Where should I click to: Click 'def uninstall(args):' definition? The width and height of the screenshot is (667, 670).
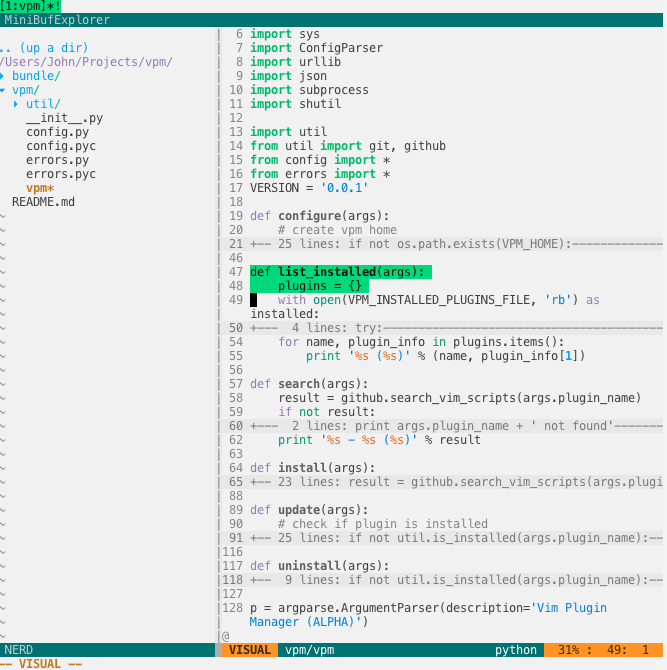pos(320,566)
